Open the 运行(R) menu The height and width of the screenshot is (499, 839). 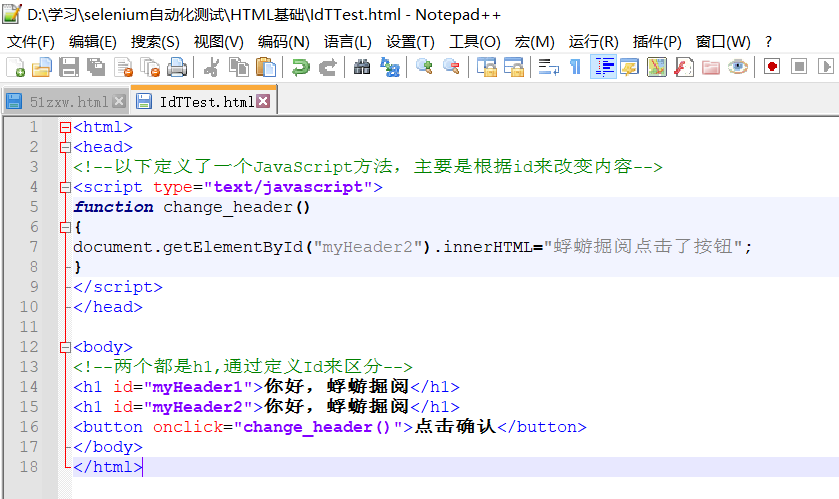coord(593,42)
